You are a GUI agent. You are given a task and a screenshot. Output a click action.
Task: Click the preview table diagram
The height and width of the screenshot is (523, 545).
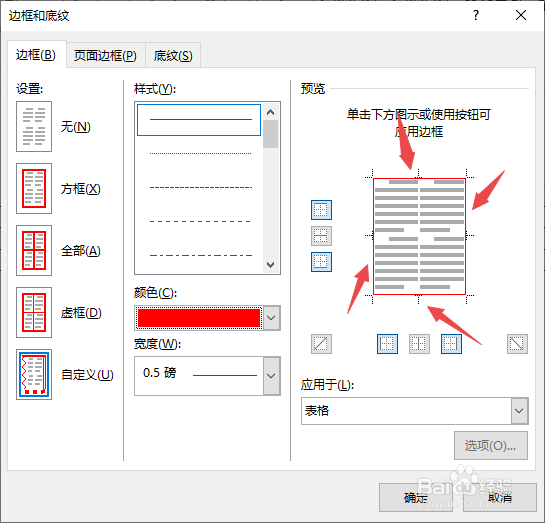click(419, 236)
